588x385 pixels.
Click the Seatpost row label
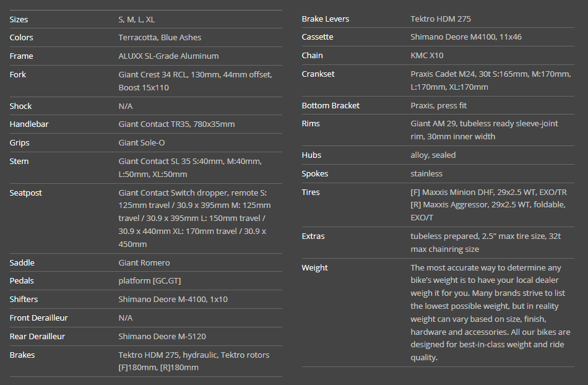tap(26, 193)
